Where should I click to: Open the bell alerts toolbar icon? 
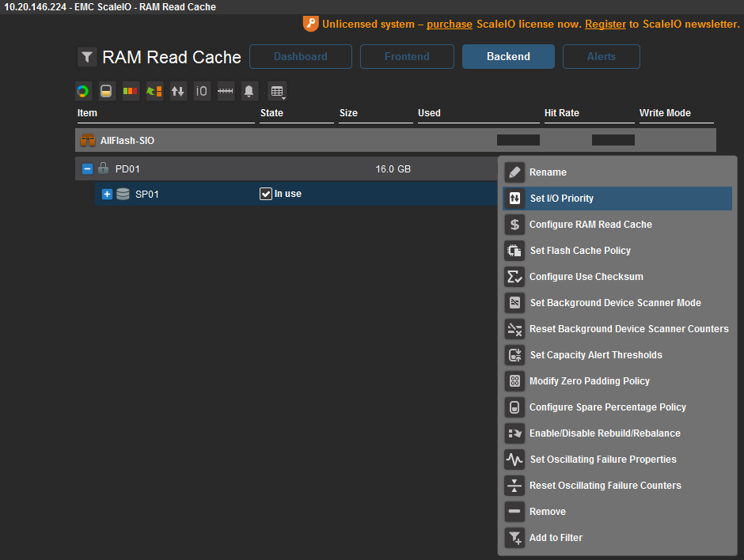(249, 91)
